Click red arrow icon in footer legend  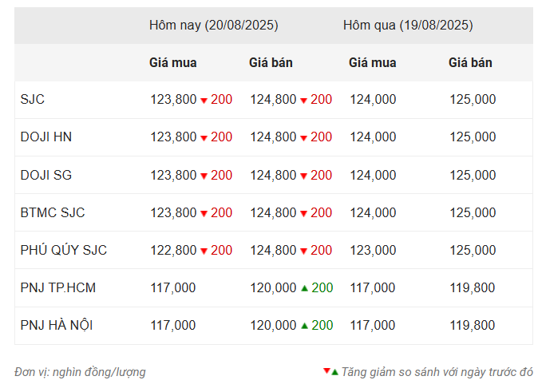(x=326, y=370)
